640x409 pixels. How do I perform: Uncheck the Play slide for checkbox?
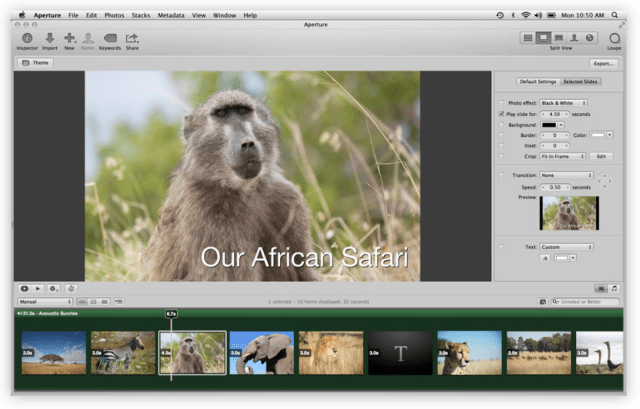tap(501, 114)
